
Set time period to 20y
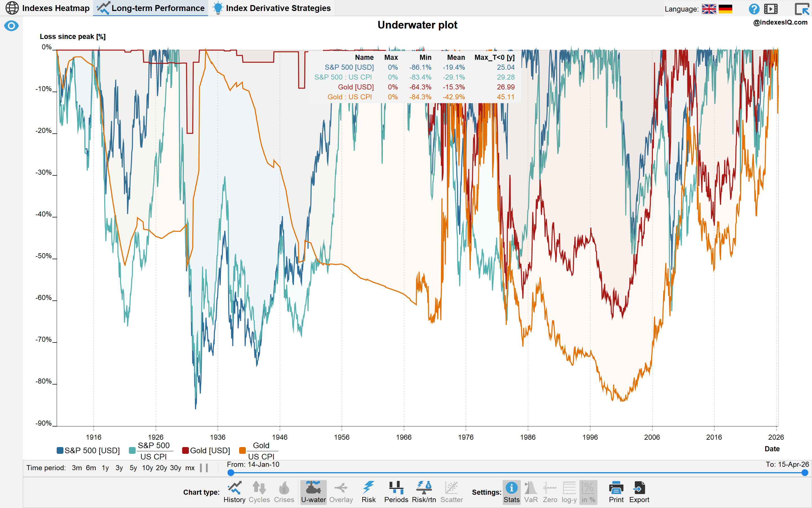pyautogui.click(x=161, y=468)
